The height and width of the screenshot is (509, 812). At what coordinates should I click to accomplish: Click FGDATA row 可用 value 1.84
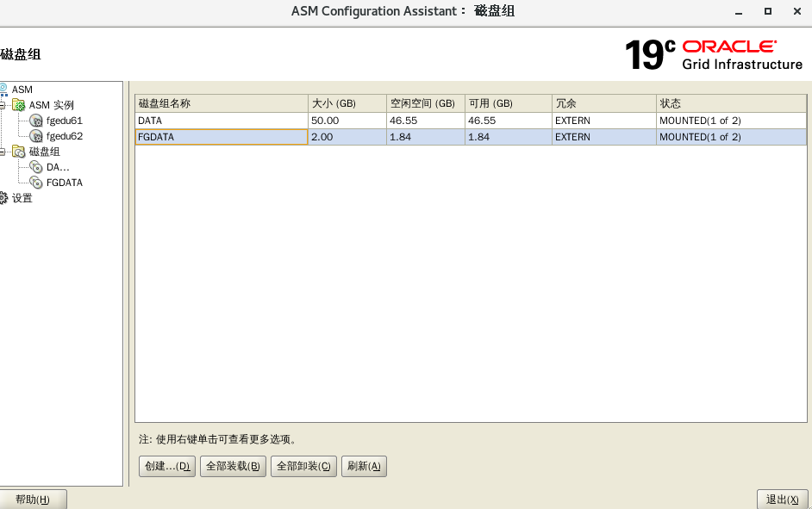[509, 137]
